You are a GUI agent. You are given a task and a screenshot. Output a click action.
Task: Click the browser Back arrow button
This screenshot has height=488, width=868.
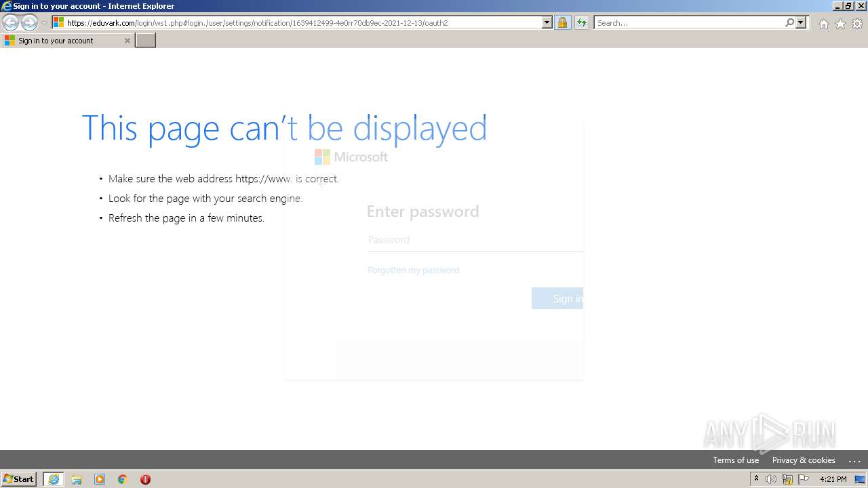[10, 22]
